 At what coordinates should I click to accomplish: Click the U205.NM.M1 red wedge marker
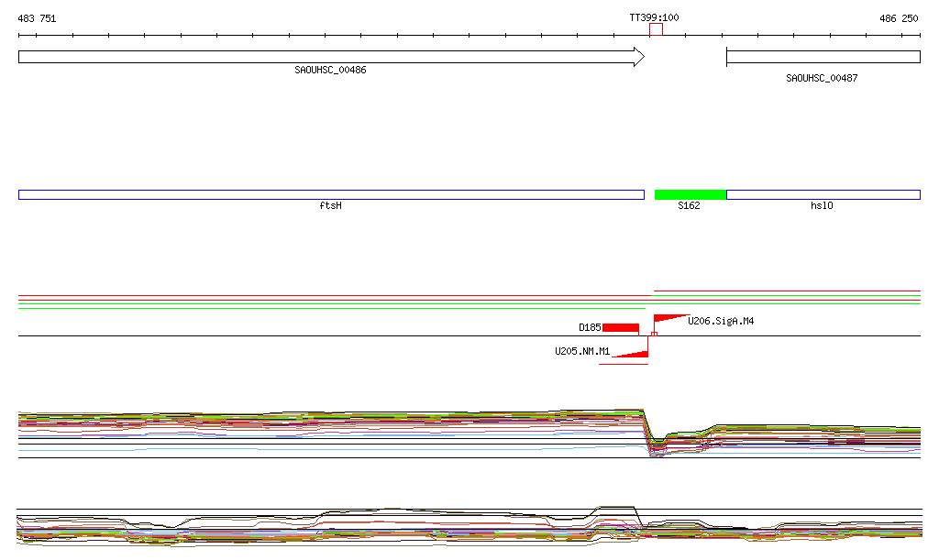[x=635, y=354]
